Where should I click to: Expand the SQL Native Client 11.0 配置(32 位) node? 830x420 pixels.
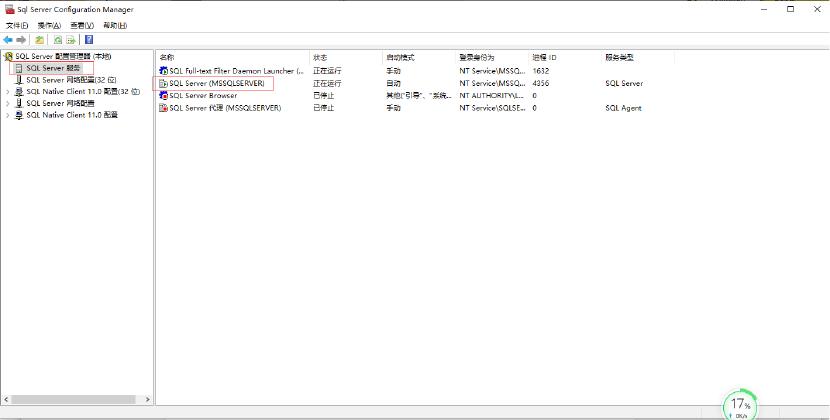(x=7, y=92)
